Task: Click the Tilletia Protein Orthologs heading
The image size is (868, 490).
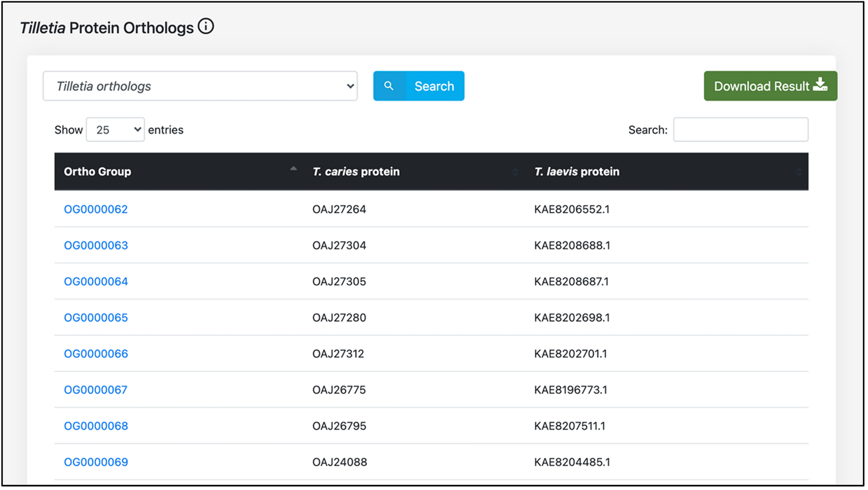Action: pyautogui.click(x=107, y=28)
